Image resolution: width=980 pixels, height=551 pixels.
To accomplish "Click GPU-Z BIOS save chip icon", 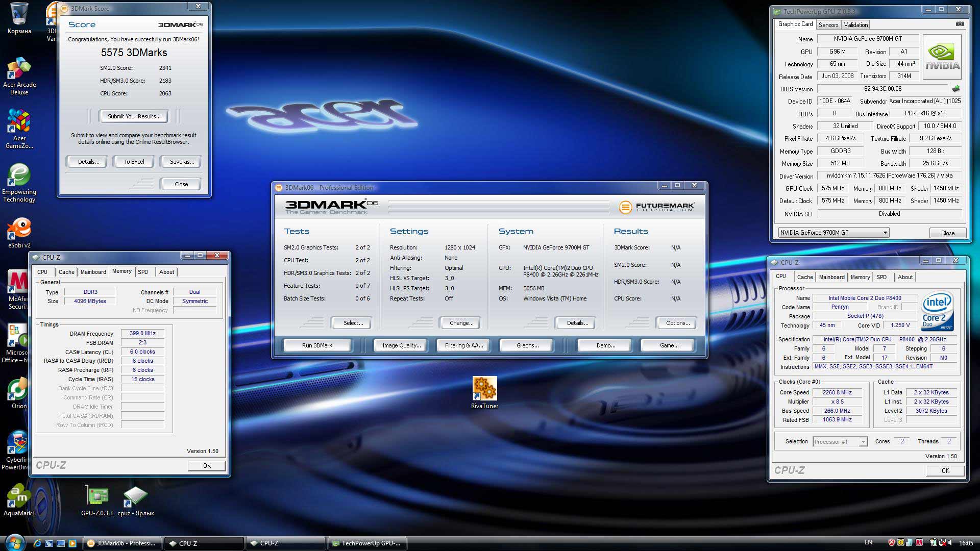I will 955,88.
